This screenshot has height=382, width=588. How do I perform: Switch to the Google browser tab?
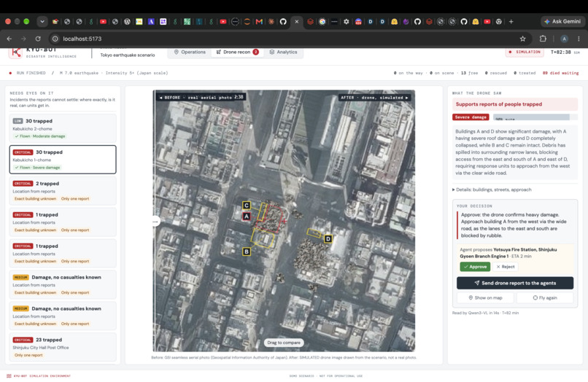(x=322, y=22)
